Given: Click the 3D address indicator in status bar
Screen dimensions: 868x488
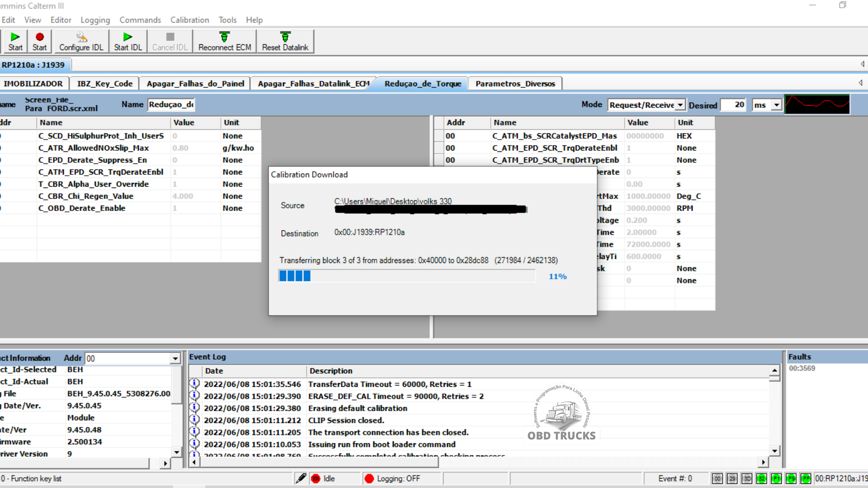Looking at the screenshot, I should tap(747, 479).
